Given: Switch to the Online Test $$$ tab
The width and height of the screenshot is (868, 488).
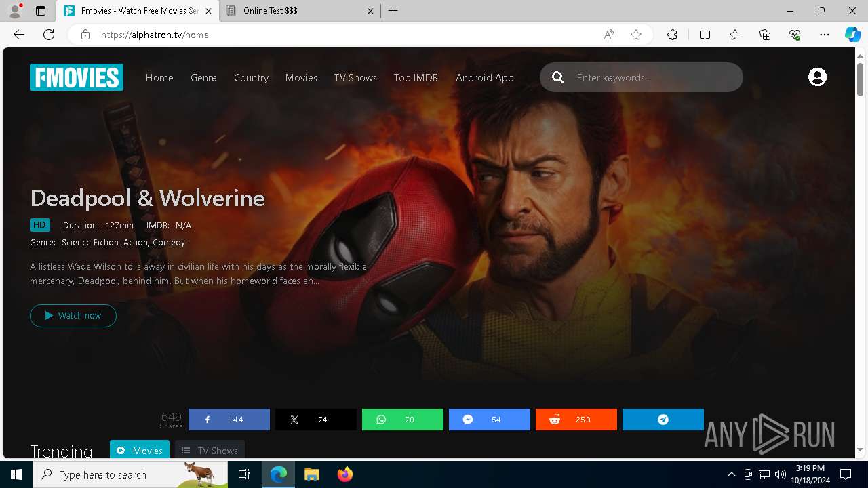Looking at the screenshot, I should point(300,11).
